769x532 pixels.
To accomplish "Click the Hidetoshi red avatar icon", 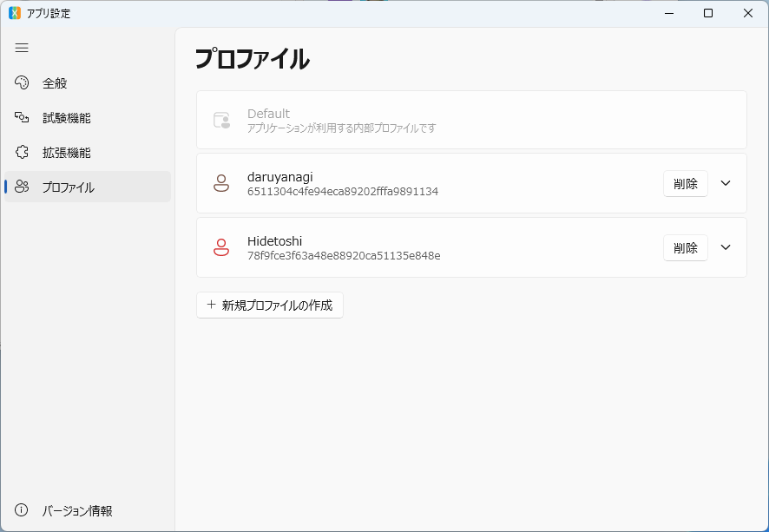I will (221, 247).
